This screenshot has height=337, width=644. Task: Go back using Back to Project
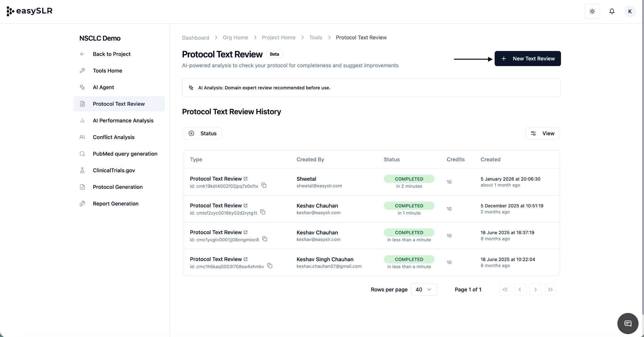111,54
